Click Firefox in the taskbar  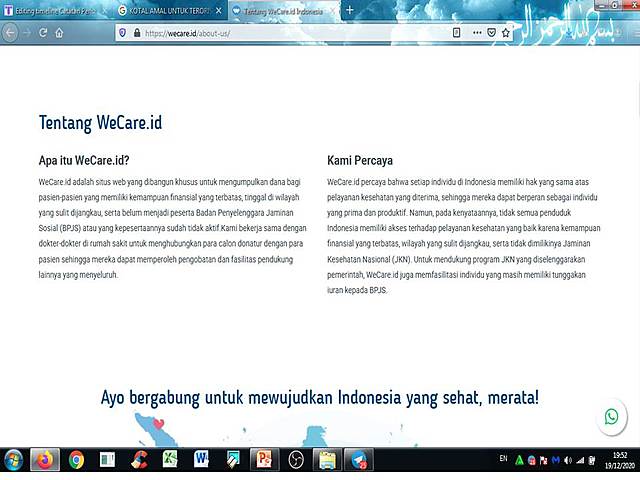pyautogui.click(x=45, y=460)
